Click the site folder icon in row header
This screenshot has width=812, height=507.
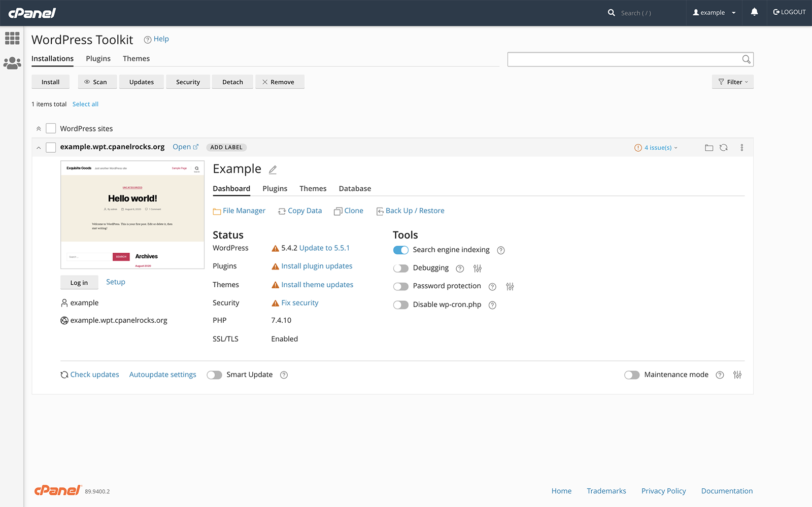tap(709, 148)
